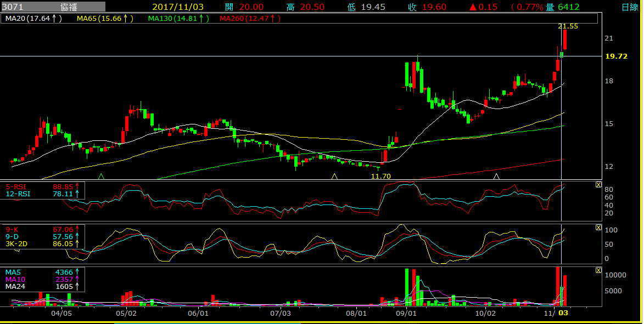Click the white triangle marker near 10/02
The height and width of the screenshot is (324, 644).
(496, 177)
